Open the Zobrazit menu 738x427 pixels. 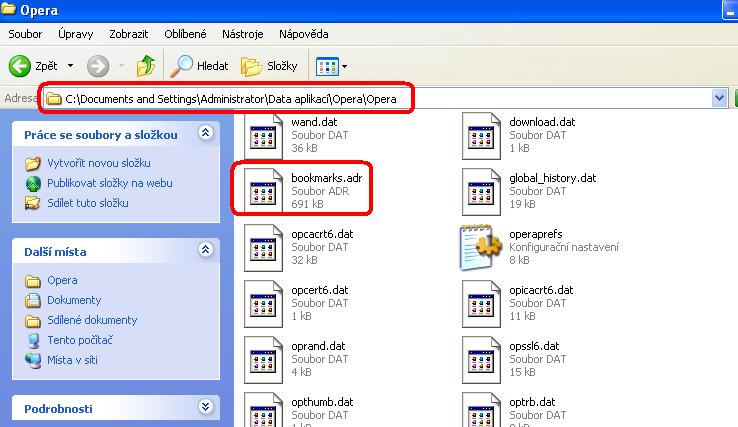tap(128, 34)
